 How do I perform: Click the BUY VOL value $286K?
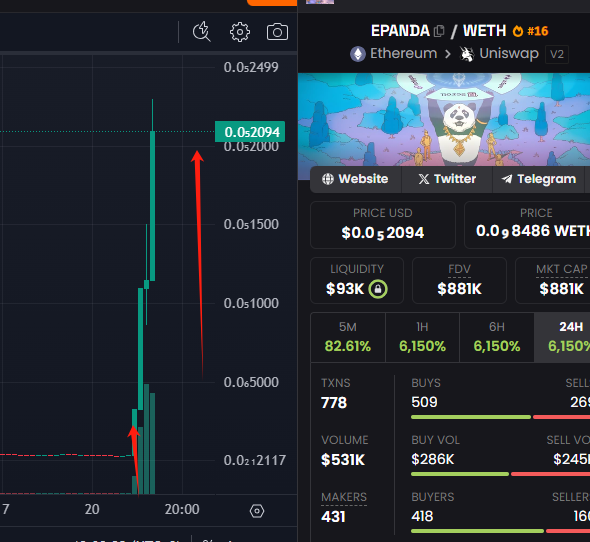click(x=433, y=459)
